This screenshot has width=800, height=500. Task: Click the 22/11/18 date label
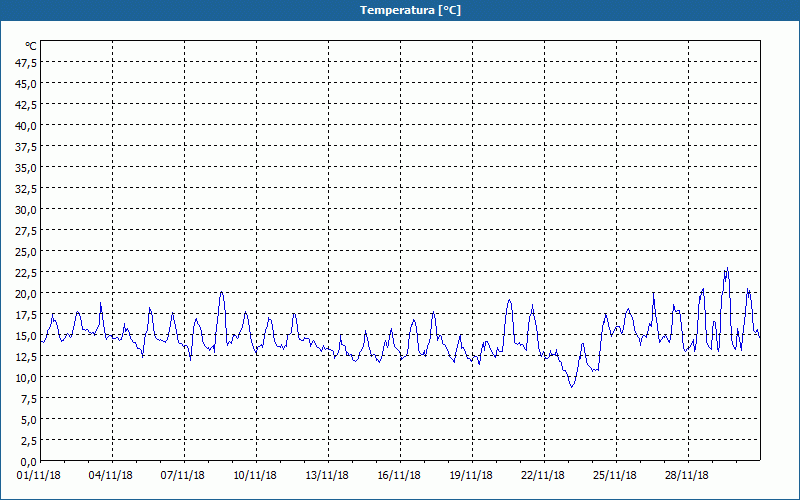(x=543, y=476)
